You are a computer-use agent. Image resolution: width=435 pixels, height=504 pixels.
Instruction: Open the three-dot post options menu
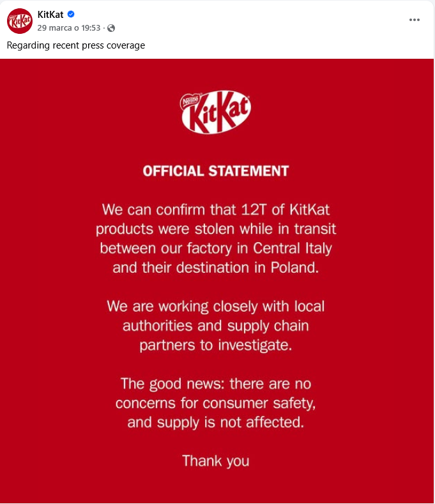(x=415, y=20)
